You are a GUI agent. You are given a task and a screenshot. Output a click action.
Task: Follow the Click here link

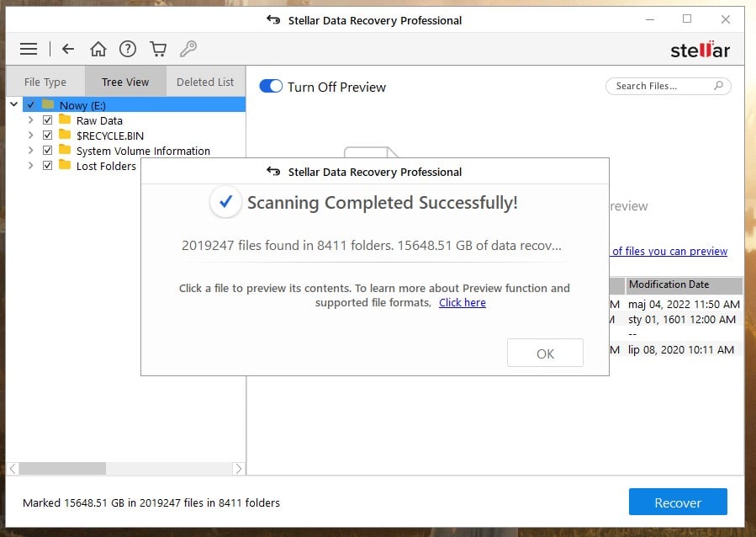coord(463,302)
